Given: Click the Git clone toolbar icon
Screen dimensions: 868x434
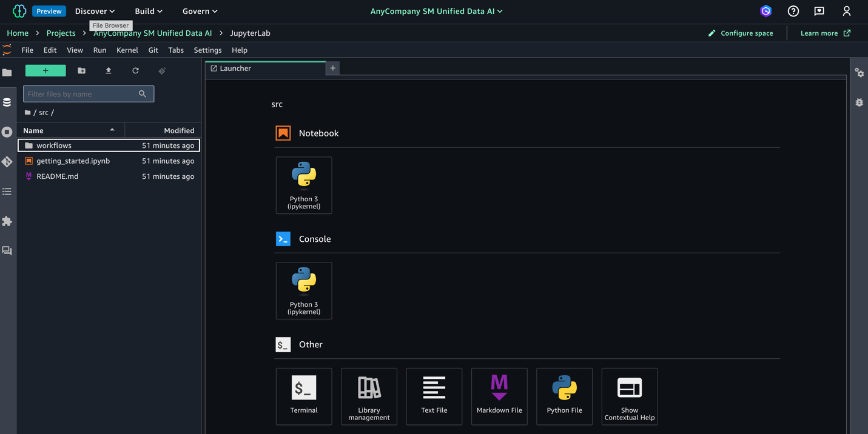Looking at the screenshot, I should click(162, 71).
